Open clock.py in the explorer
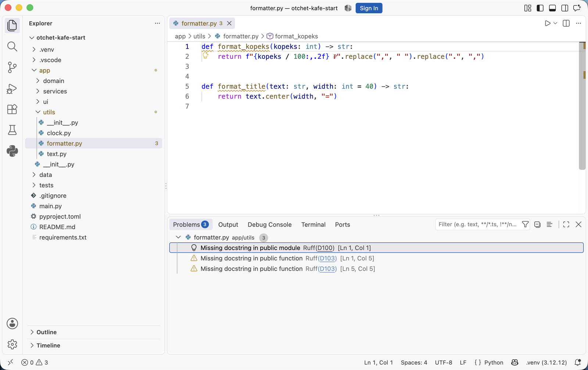The height and width of the screenshot is (370, 588). point(94,133)
